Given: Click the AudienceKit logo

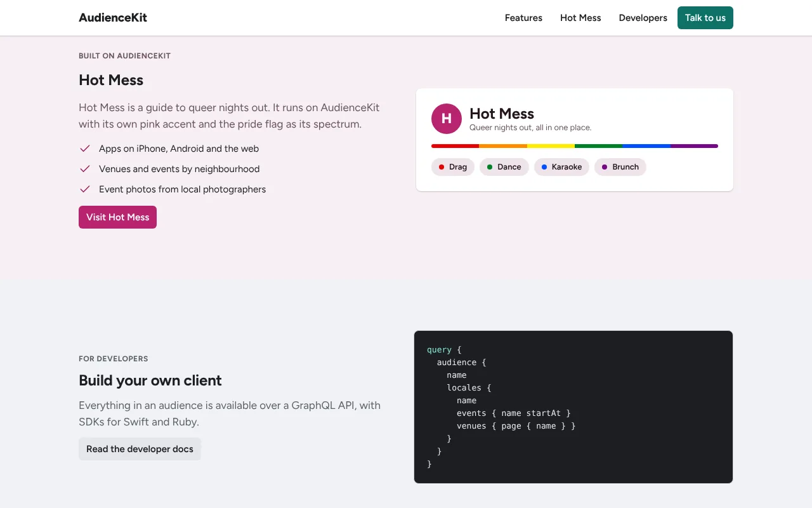Looking at the screenshot, I should pos(113,18).
